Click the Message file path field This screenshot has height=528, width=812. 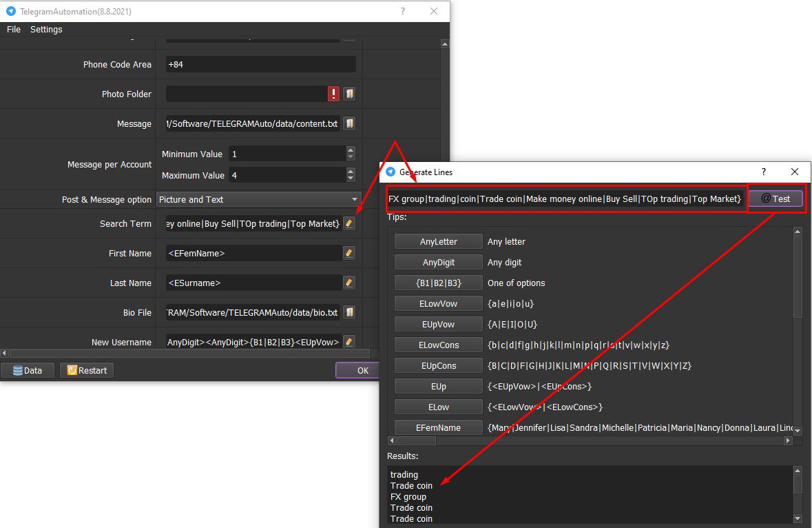(x=253, y=123)
